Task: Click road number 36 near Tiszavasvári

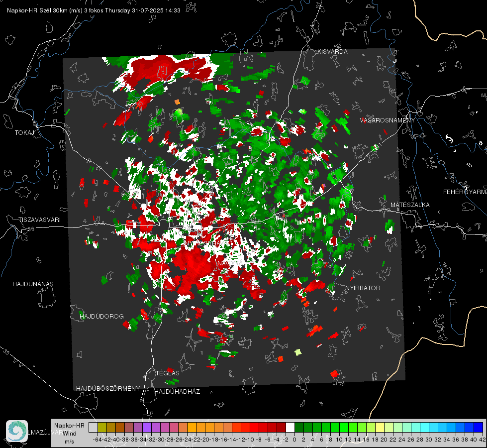Action: click(x=31, y=229)
